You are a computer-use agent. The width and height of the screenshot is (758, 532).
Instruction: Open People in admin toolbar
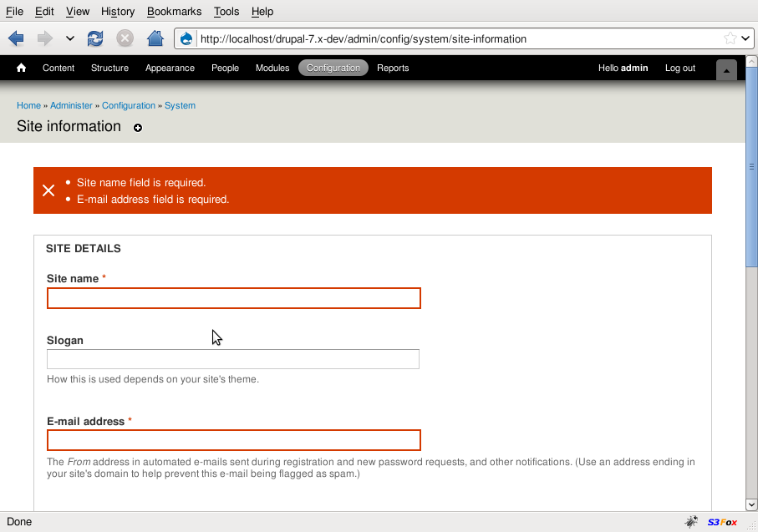225,68
